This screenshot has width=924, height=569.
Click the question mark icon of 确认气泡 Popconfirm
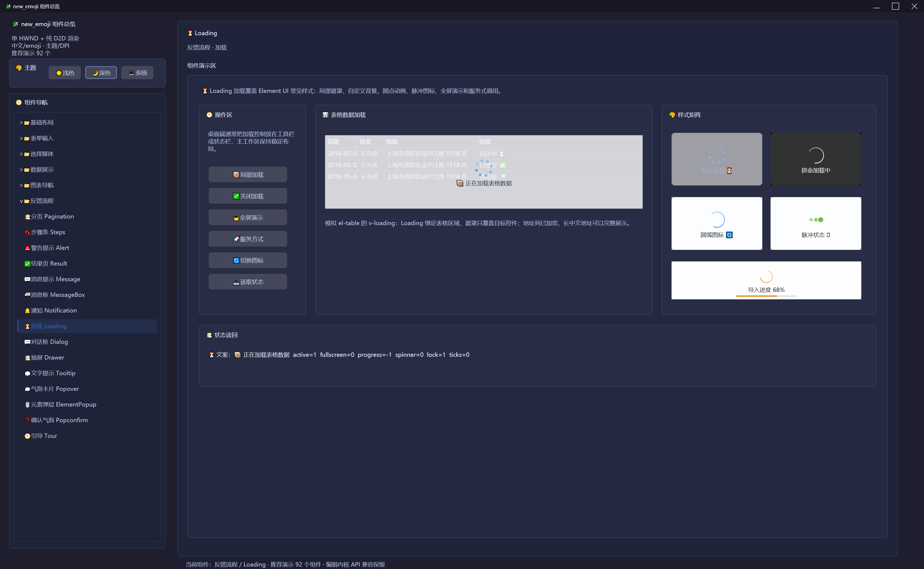pos(28,420)
